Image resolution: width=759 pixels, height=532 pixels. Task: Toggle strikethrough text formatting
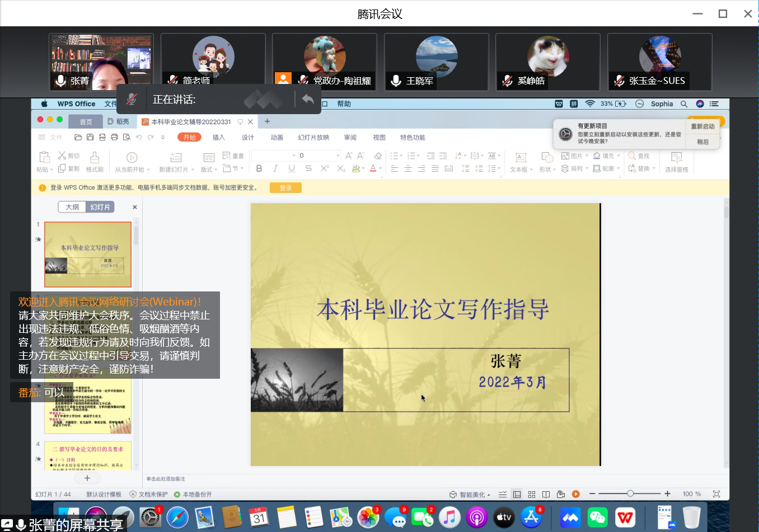[308, 168]
